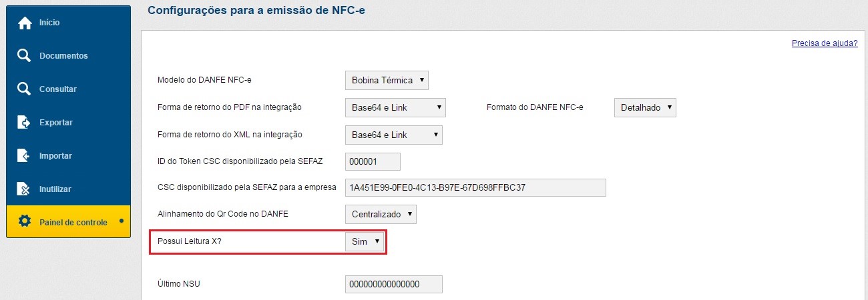Click the ID do Token CSC field

(x=373, y=162)
